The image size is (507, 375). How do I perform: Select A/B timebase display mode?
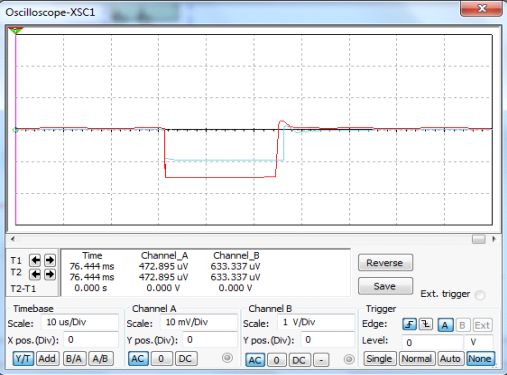click(100, 359)
